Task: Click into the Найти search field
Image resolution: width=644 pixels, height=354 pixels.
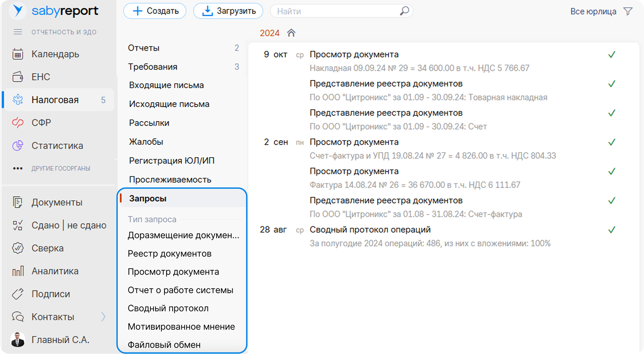Action: [335, 11]
